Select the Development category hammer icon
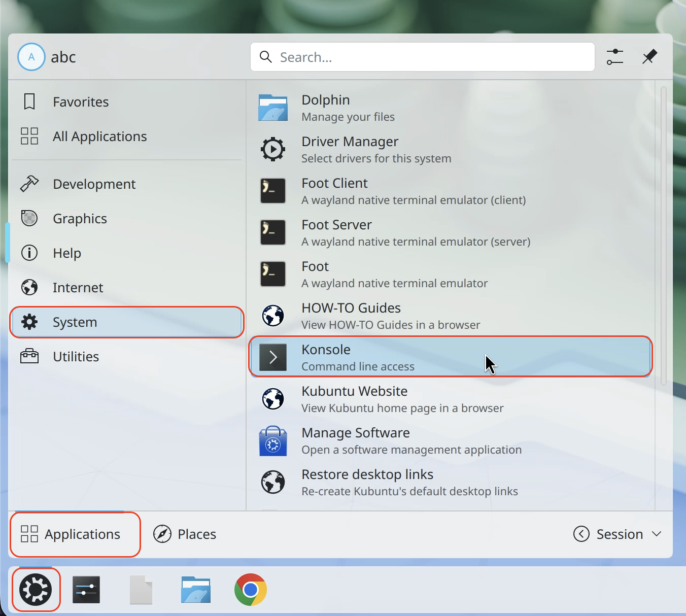The width and height of the screenshot is (686, 616). (29, 184)
